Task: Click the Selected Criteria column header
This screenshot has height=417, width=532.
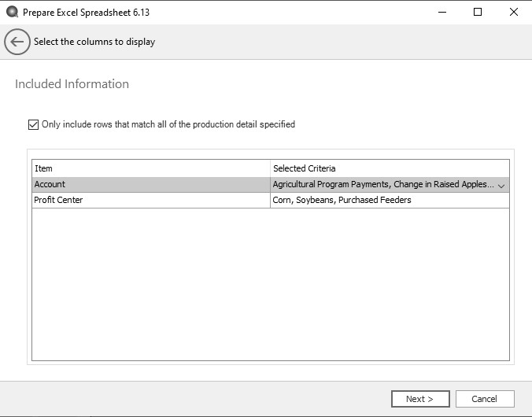Action: tap(389, 168)
